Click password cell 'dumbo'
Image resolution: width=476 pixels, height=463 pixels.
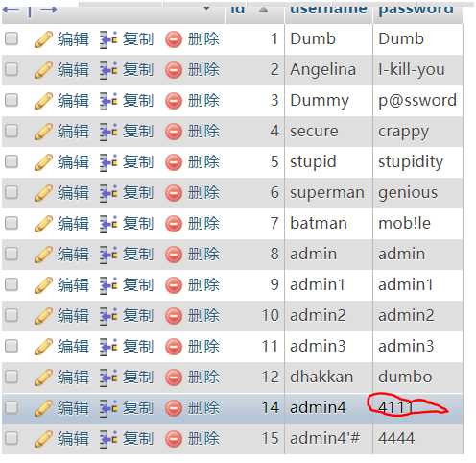coord(405,378)
